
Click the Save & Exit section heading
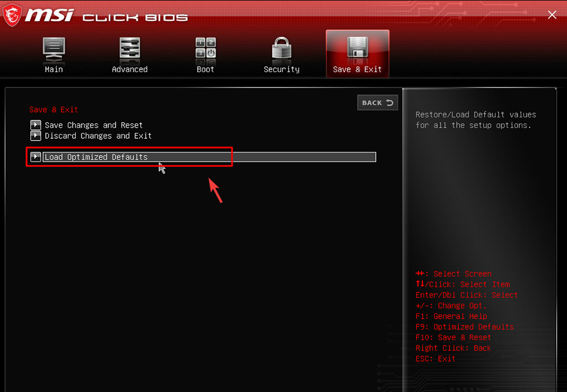(x=54, y=110)
